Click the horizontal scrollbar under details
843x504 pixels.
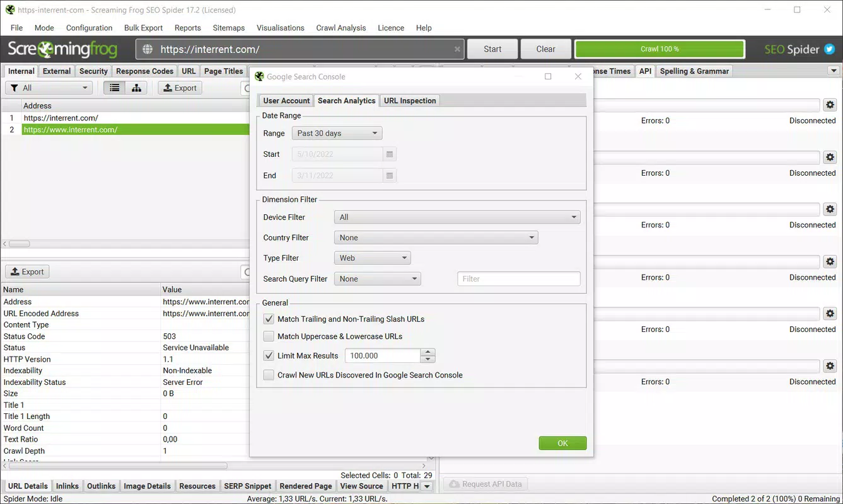117,466
